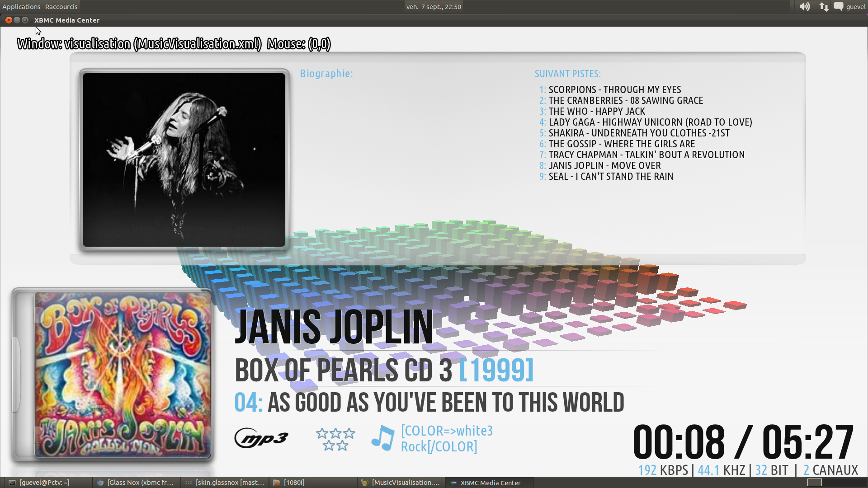Select The Cranberries - 08 Sawing Grace

click(621, 100)
